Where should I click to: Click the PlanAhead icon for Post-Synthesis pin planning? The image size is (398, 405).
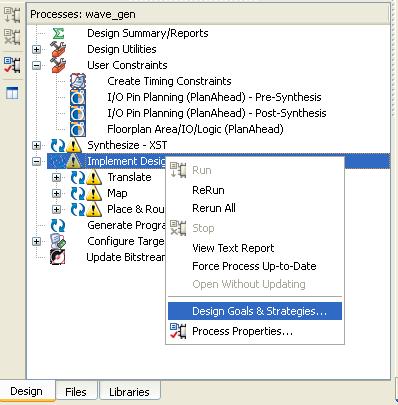pos(78,113)
